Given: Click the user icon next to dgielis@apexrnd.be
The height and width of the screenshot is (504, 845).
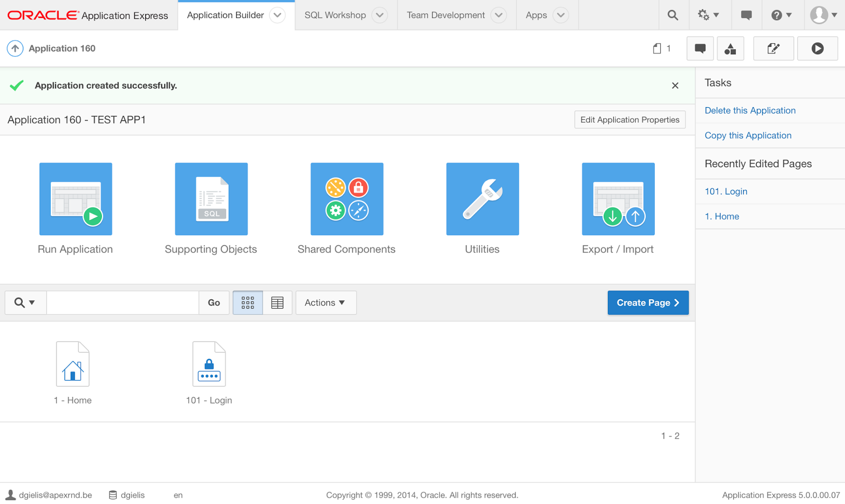Looking at the screenshot, I should pyautogui.click(x=11, y=495).
